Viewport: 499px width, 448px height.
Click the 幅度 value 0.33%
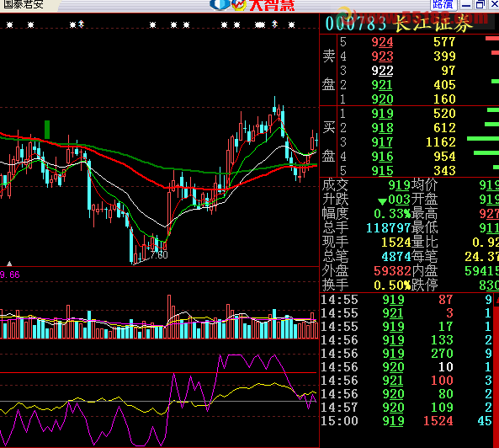392,214
